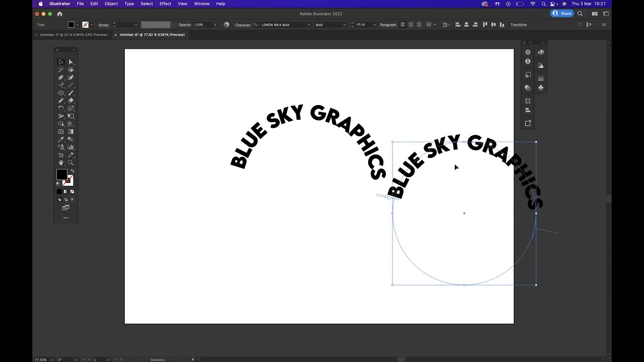Expand the Opacity slider arrow
The image size is (644, 362).
215,25
